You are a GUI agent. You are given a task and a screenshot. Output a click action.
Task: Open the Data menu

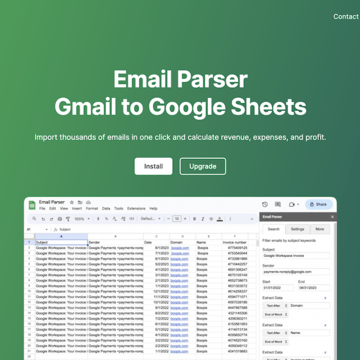coord(106,209)
